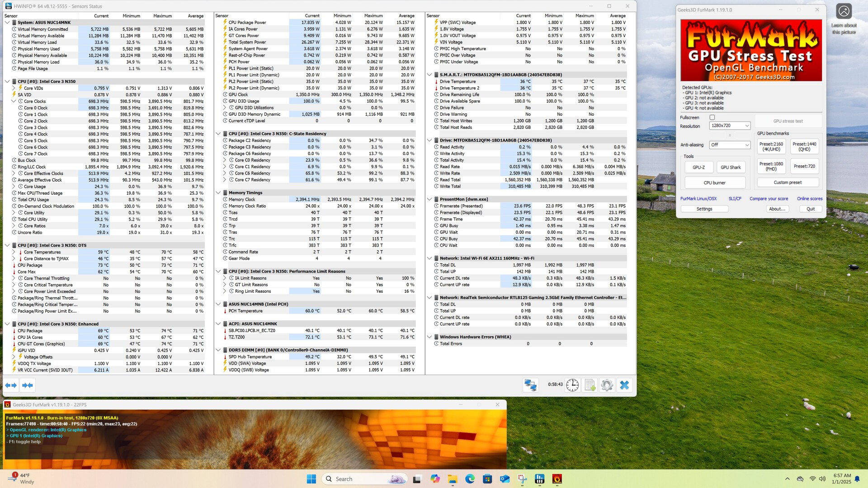Open the FurMark Linux/OSX link
The width and height of the screenshot is (868, 488).
pyautogui.click(x=698, y=199)
